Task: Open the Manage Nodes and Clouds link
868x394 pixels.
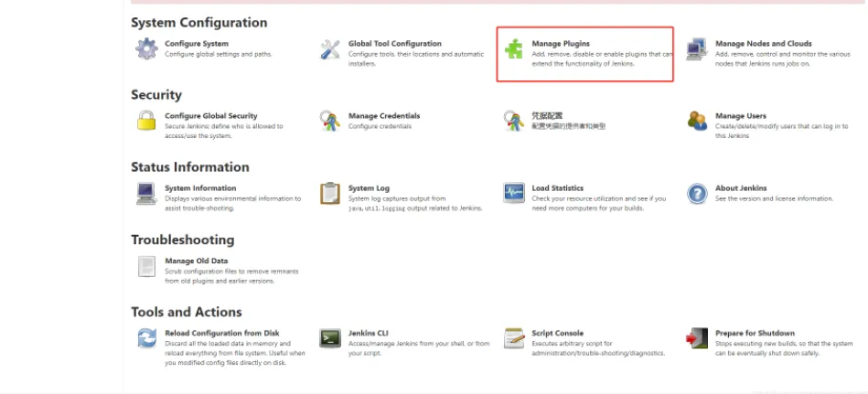Action: [x=764, y=43]
